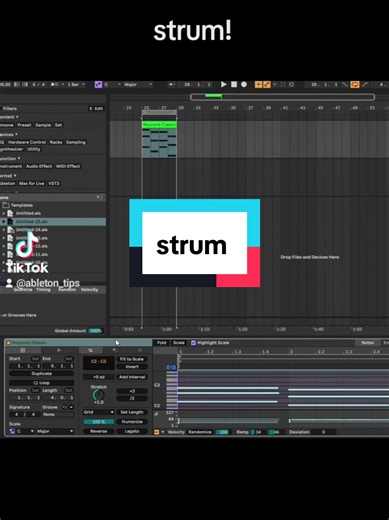The width and height of the screenshot is (389, 520).
Task: Stop playback in the transport bar
Action: click(x=234, y=85)
